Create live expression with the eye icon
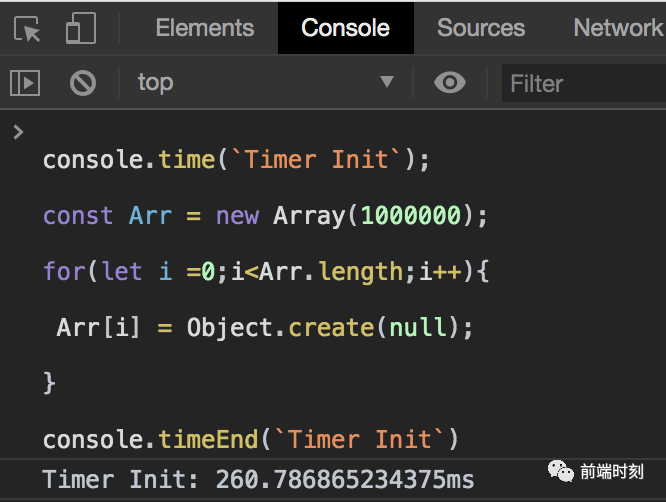Image resolution: width=666 pixels, height=502 pixels. (450, 82)
